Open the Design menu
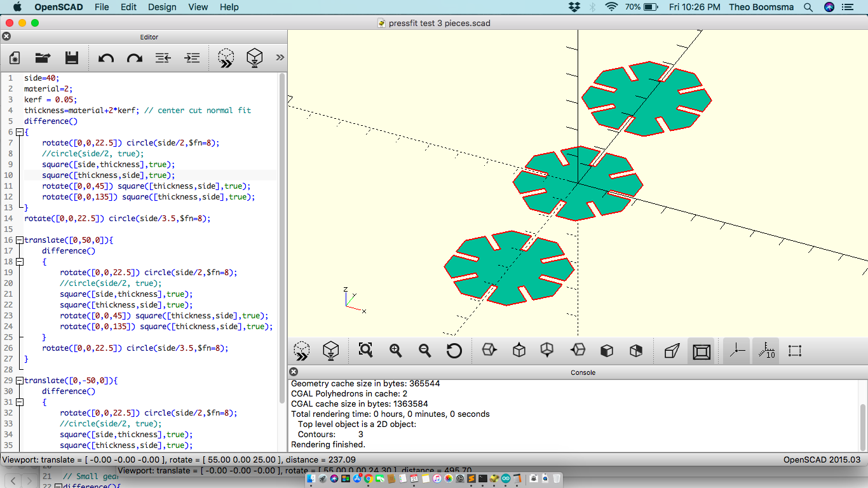 coord(162,7)
